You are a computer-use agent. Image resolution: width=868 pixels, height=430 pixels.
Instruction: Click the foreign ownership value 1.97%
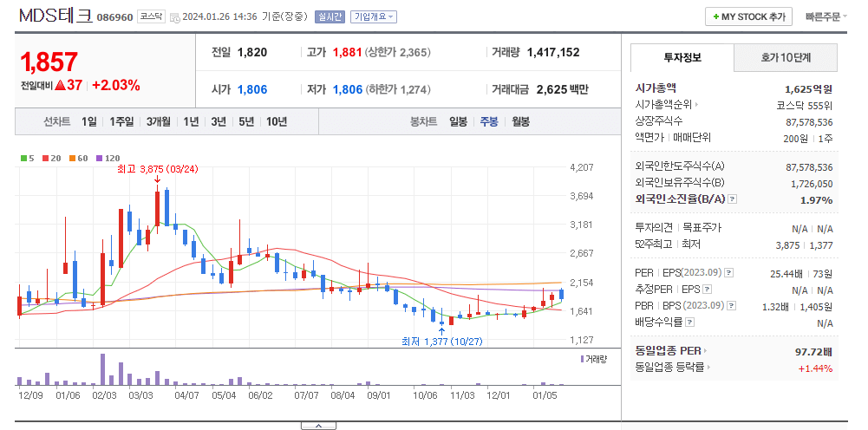(817, 200)
